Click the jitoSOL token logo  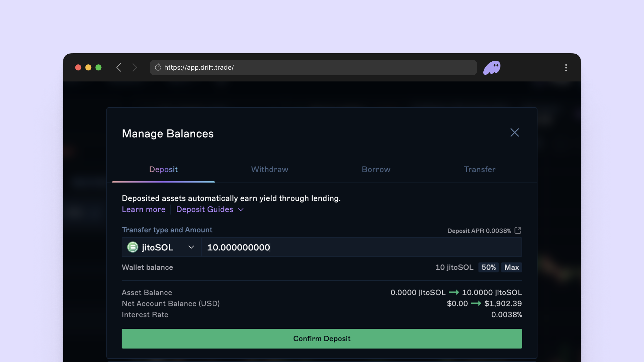pyautogui.click(x=133, y=247)
